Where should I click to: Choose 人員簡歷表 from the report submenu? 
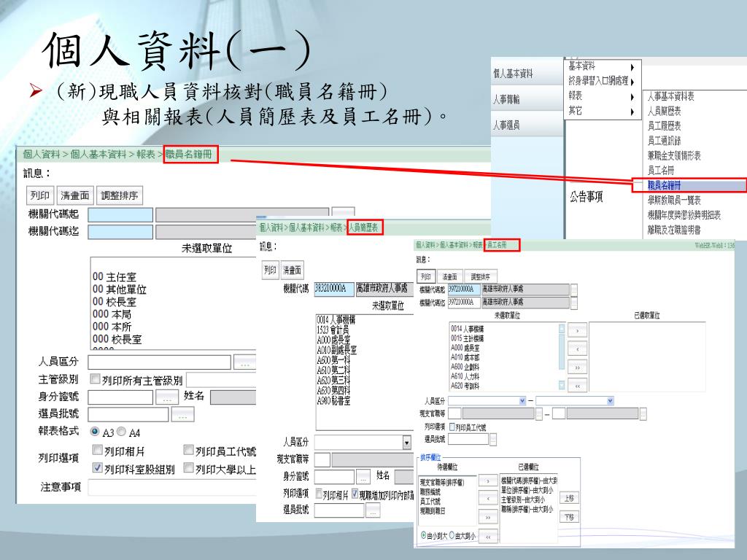(664, 111)
